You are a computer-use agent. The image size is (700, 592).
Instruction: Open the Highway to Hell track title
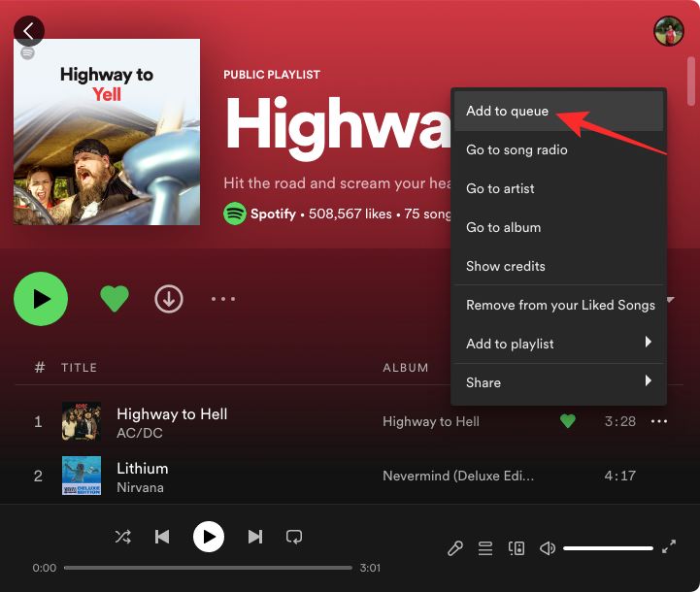172,414
